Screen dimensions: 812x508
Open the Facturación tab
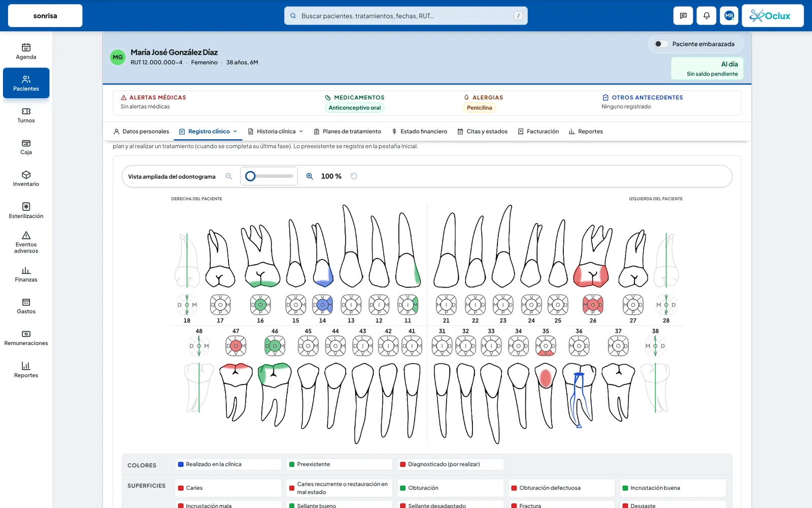point(538,132)
